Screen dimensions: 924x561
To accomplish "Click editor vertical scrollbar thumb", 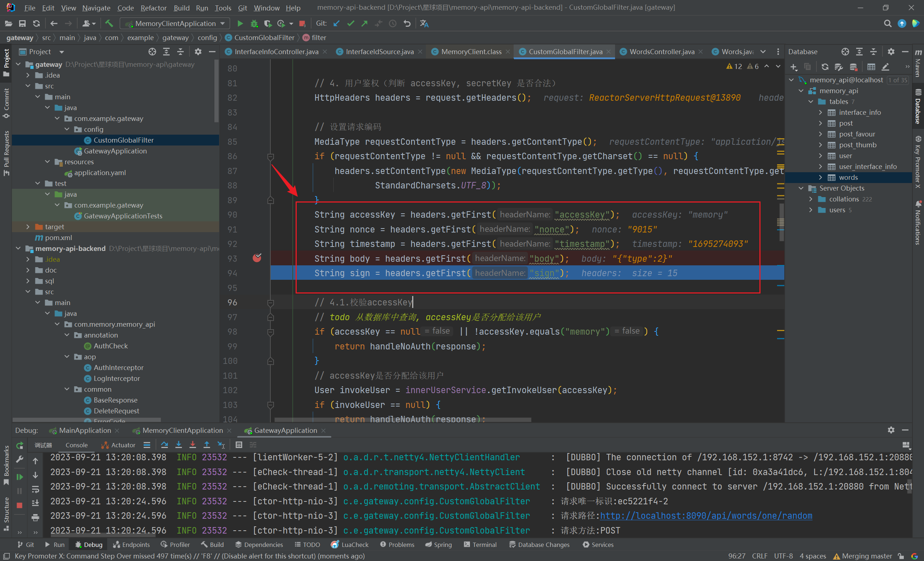I will pyautogui.click(x=781, y=222).
